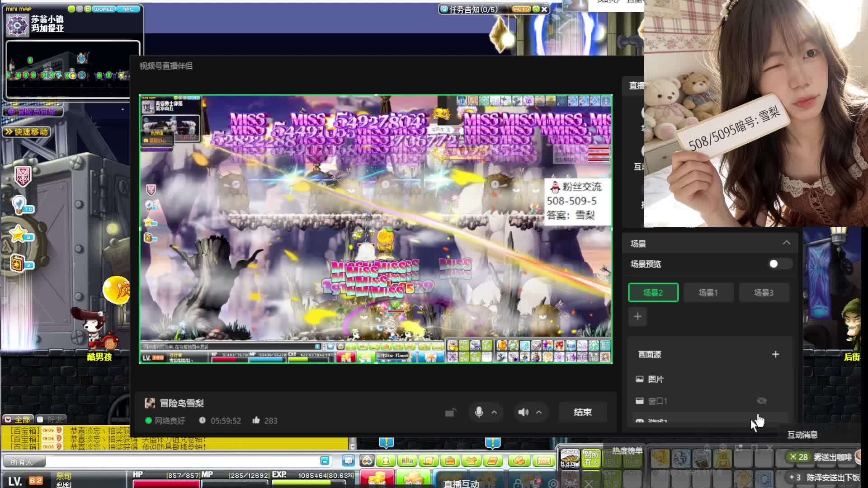The image size is (868, 488).
Task: Toggle AUTO on the quest notifier
Action: click(521, 9)
